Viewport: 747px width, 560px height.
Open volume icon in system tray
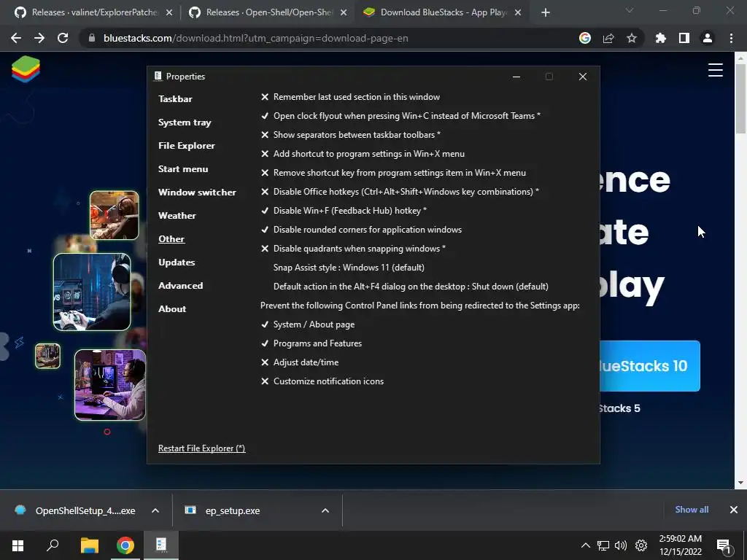click(x=621, y=545)
